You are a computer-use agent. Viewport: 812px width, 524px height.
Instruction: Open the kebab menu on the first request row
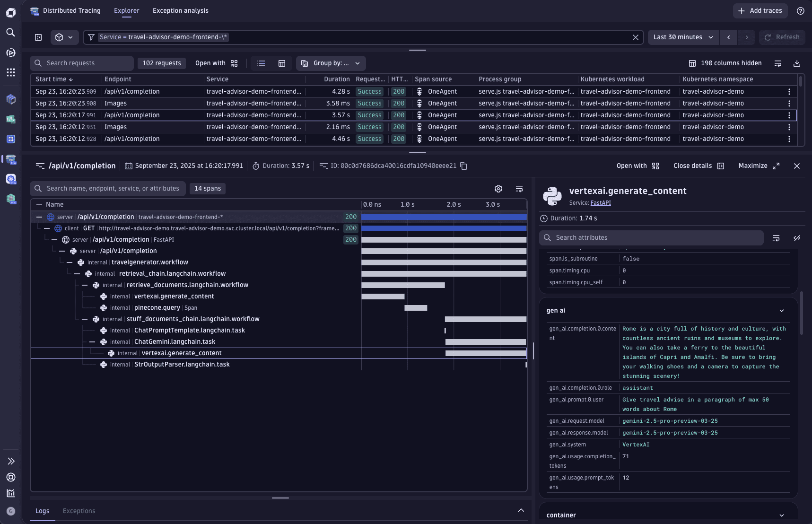790,91
